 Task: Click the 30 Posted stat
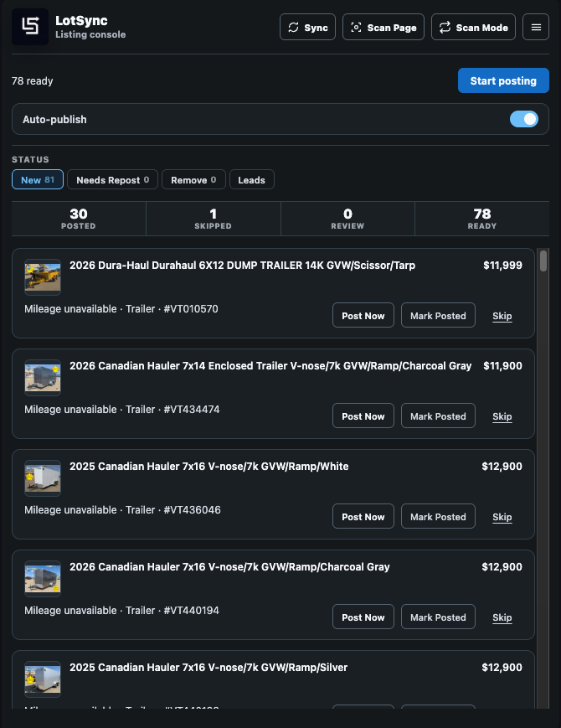79,218
